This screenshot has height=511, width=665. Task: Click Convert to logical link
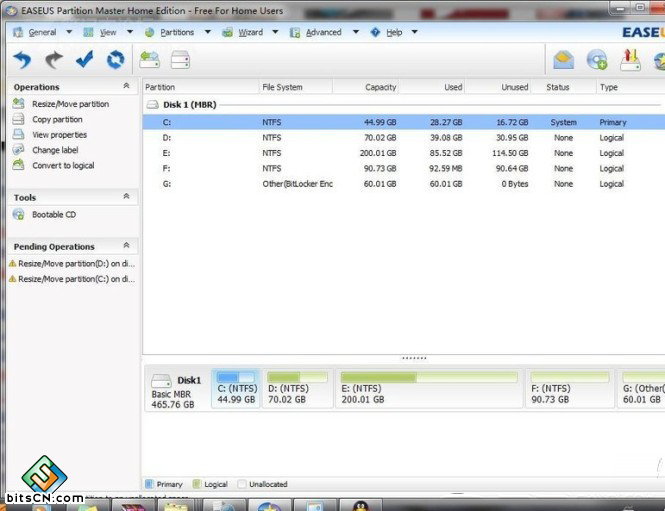click(63, 165)
